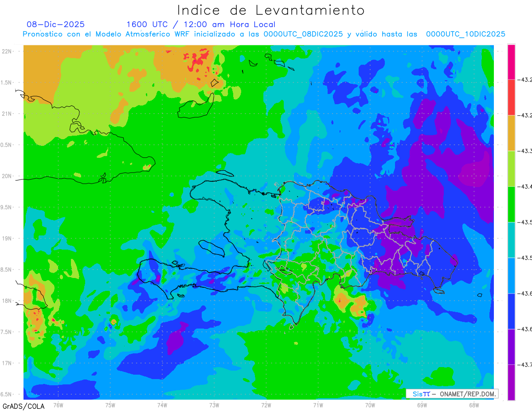532x411 pixels.
Task: Click the valid-until time '0000UTC_10DIC2025'
Action: 465,34
